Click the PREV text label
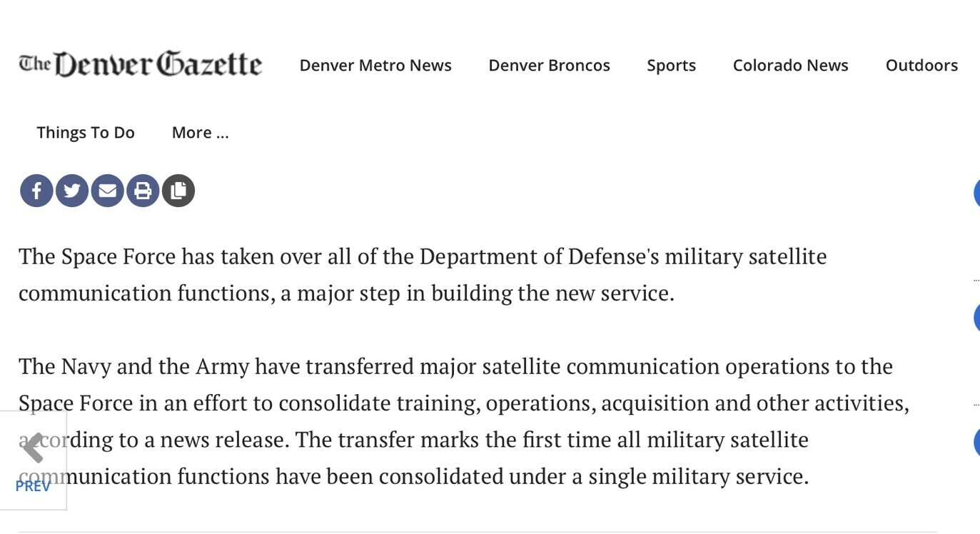Screen dimensions: 980x534 pos(33,486)
